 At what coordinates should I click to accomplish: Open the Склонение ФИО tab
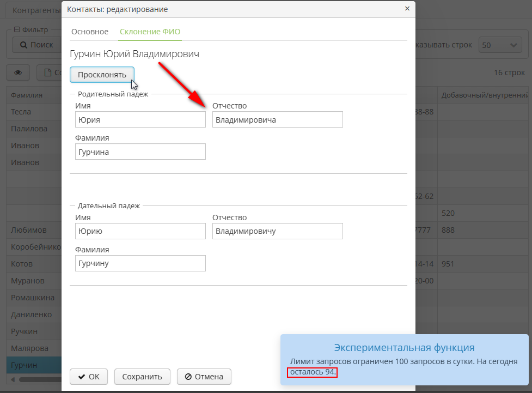tap(150, 32)
